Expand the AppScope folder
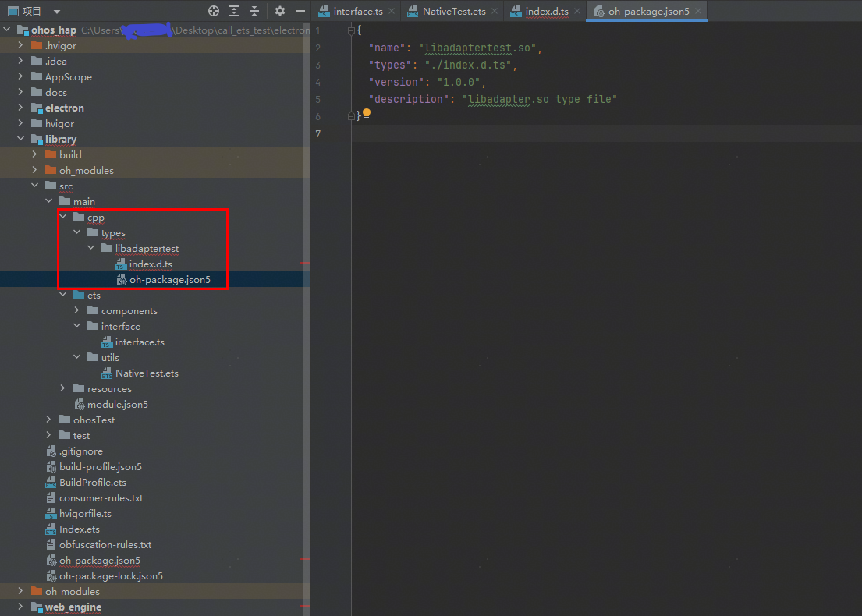862x616 pixels. pos(20,76)
